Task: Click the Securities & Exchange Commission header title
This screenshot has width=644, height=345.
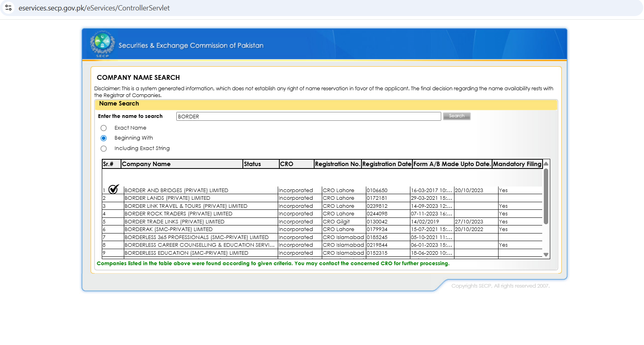Action: (191, 45)
